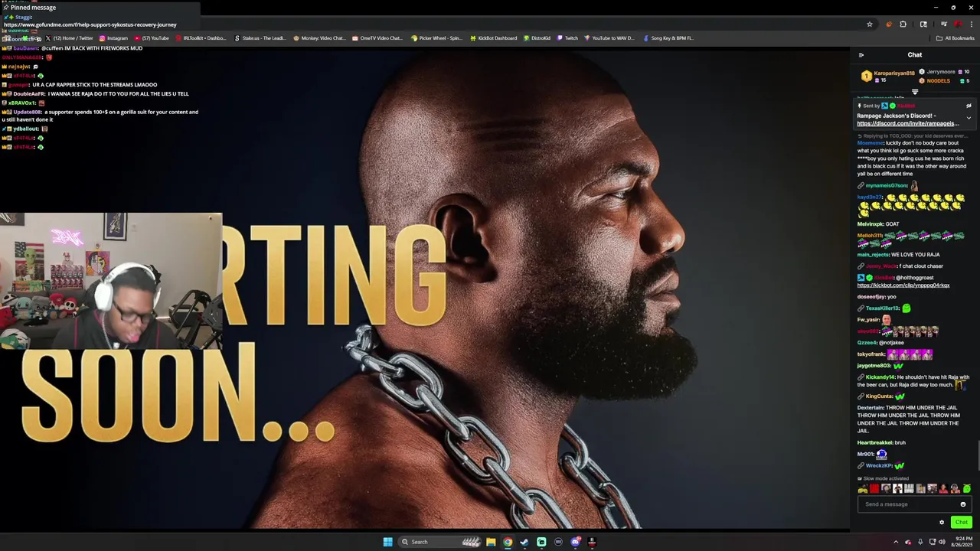Open Dextertain's username in chat
Image resolution: width=980 pixels, height=551 pixels.
click(871, 408)
